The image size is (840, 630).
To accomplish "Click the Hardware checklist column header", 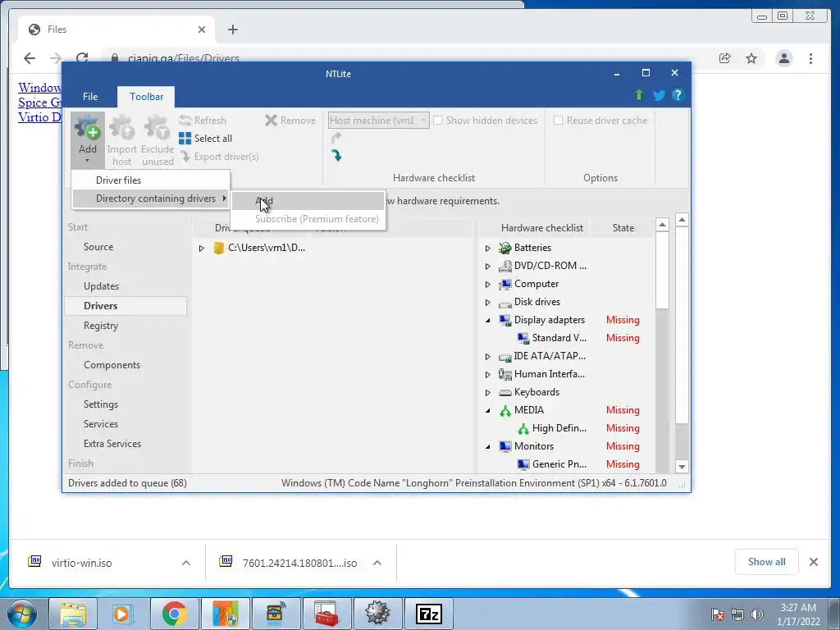I will [x=541, y=228].
